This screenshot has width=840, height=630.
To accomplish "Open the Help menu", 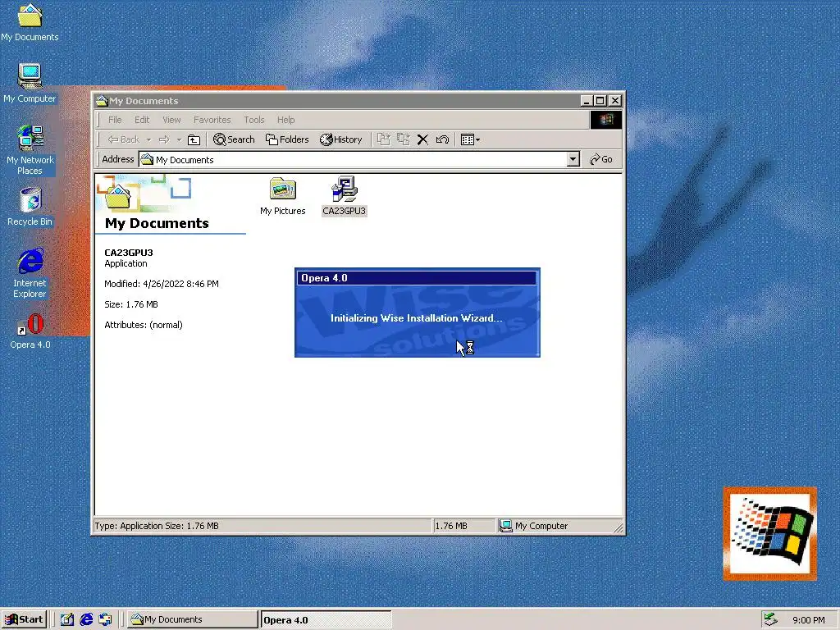I will click(x=285, y=120).
